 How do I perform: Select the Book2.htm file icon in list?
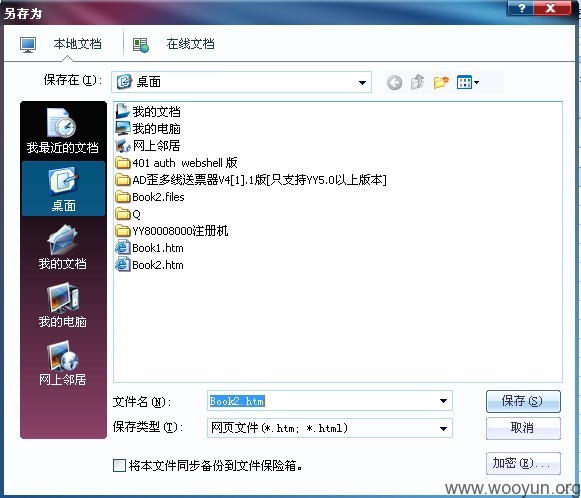[123, 265]
